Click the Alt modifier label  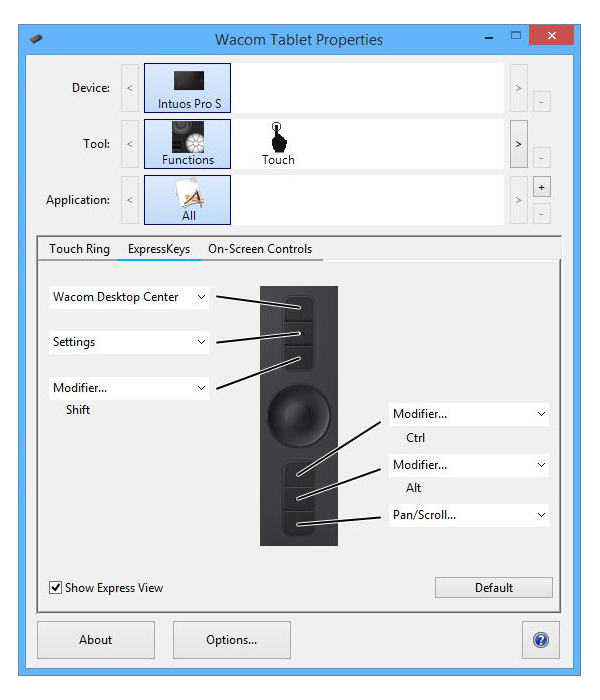tap(413, 488)
